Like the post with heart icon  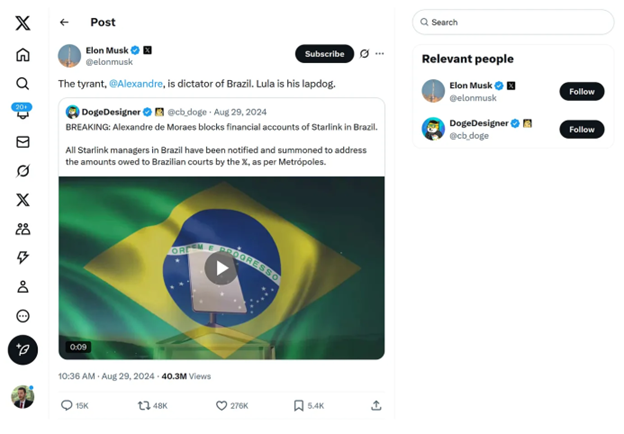tap(222, 405)
